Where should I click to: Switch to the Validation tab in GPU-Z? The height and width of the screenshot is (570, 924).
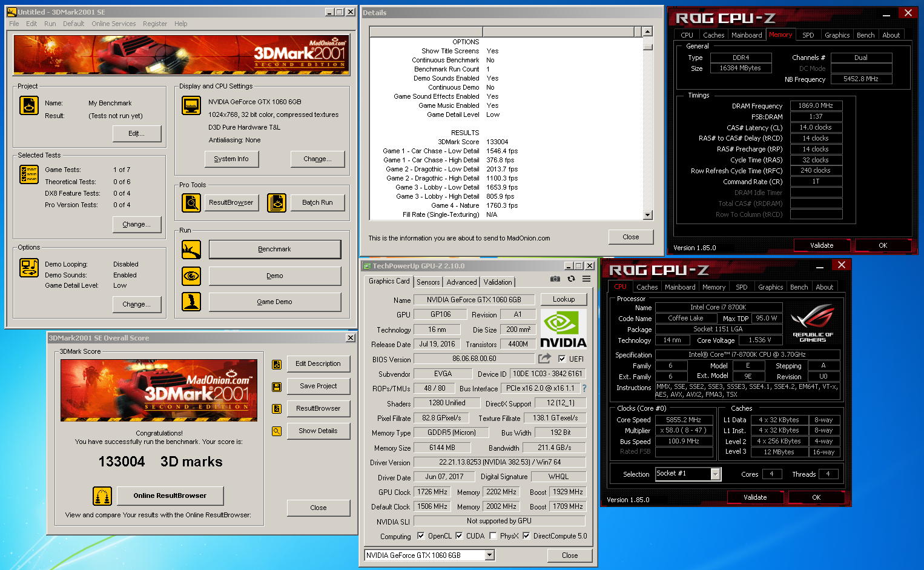coord(498,282)
